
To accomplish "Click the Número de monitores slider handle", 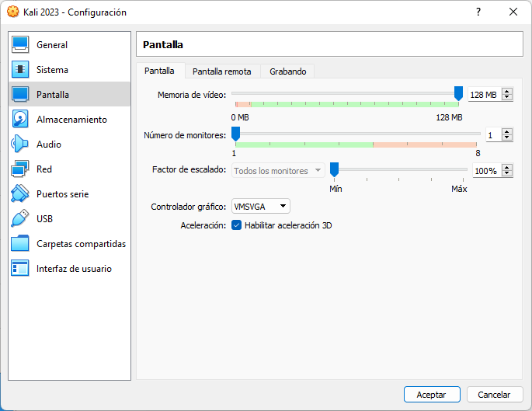I will coord(235,134).
